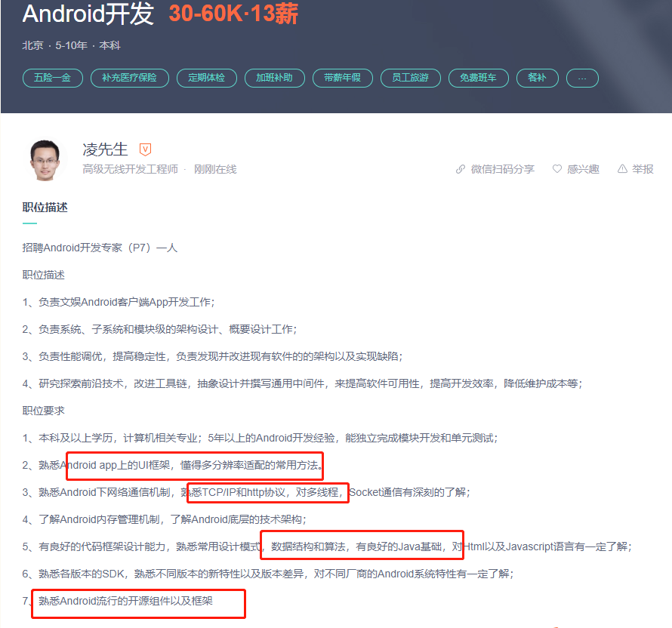Click the bold 职位描述 section heading
672x628 pixels.
(45, 208)
